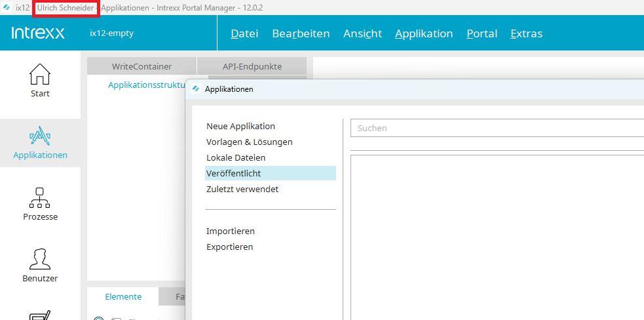Screen dimensions: 644x320
Task: Open the Datei menu
Action: click(x=244, y=33)
